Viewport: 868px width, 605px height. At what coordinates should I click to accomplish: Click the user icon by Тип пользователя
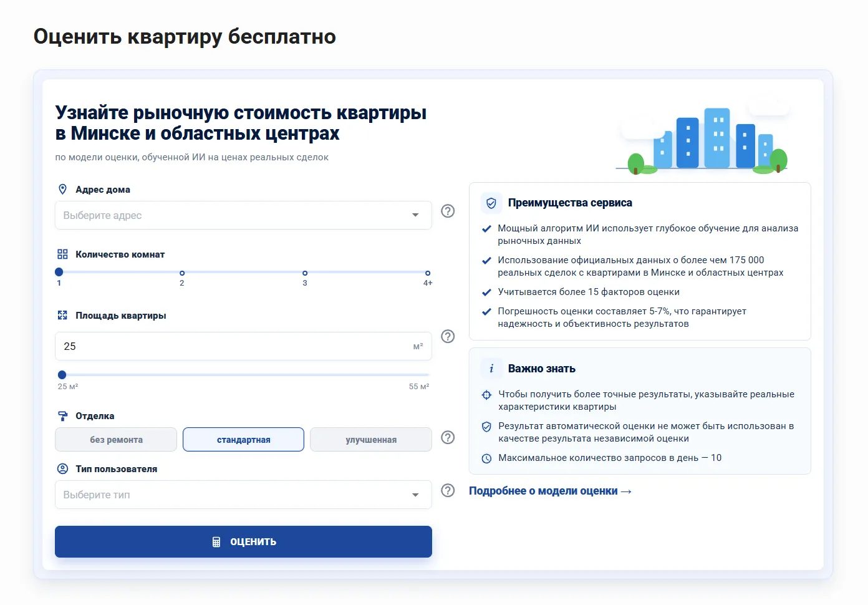[x=62, y=469]
